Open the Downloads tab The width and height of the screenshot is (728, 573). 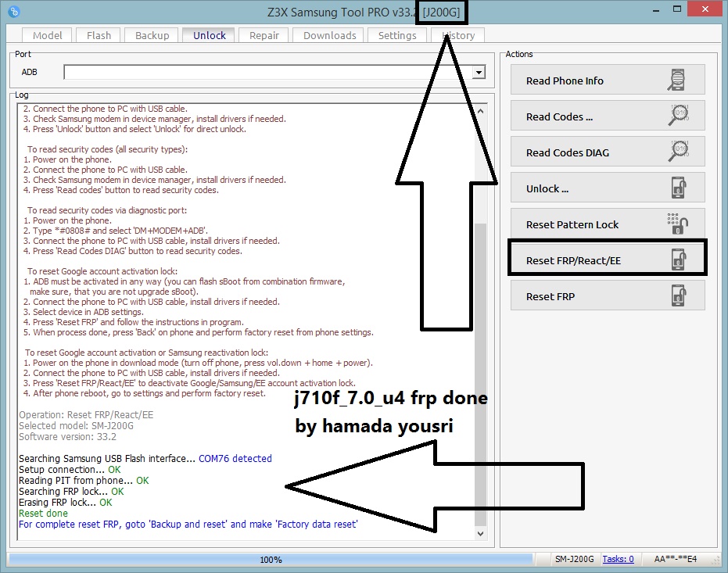(330, 35)
